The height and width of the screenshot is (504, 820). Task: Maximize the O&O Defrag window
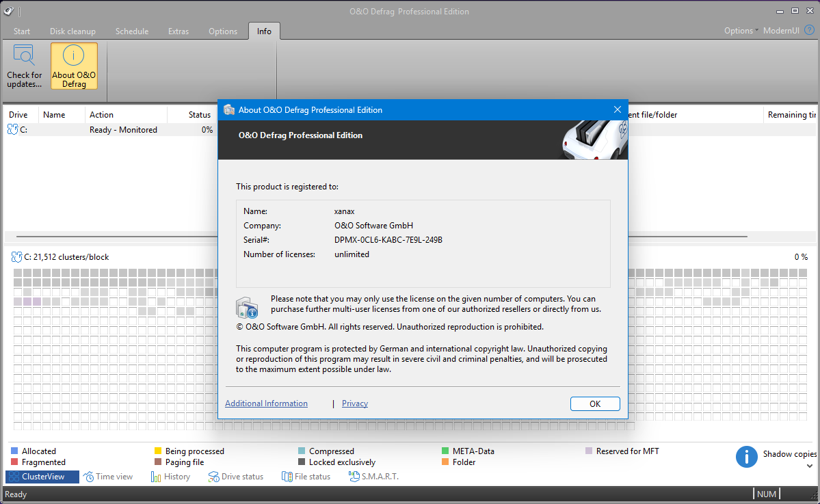795,11
